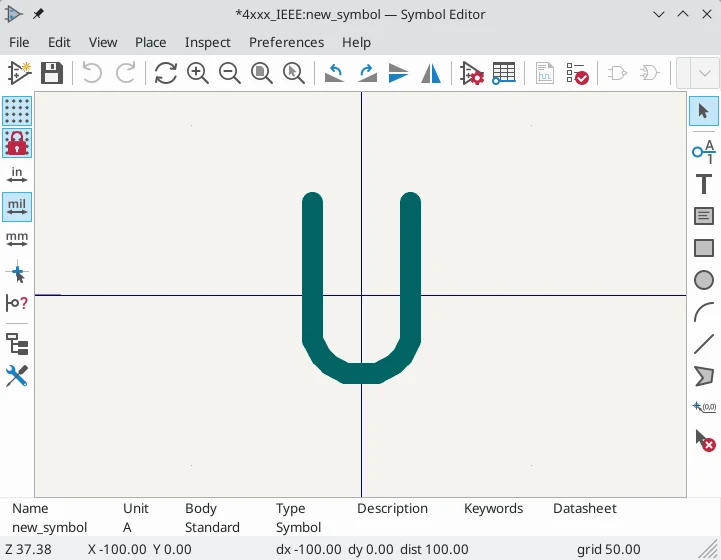Open the pin table editor
This screenshot has height=560, width=721.
click(x=504, y=73)
